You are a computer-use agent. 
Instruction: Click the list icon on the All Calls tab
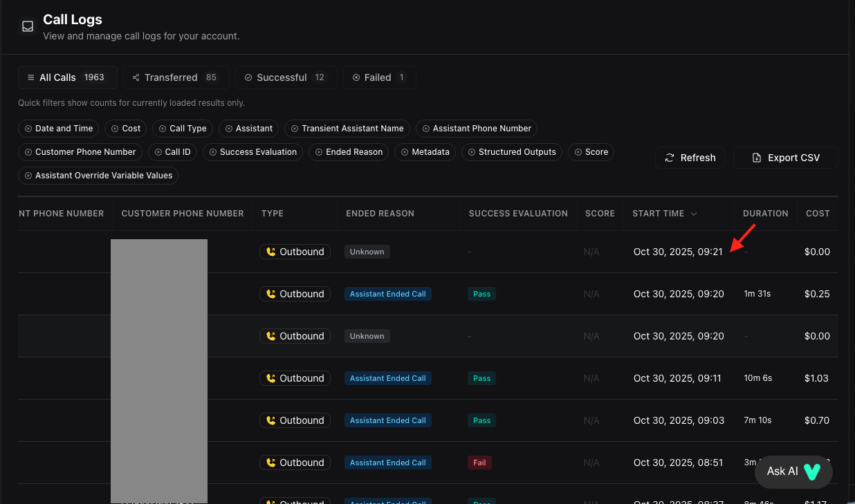30,77
